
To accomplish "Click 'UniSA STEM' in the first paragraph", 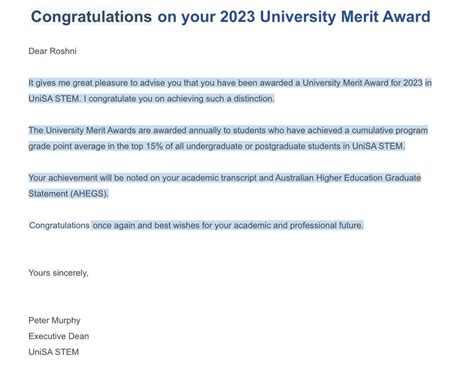I will tap(55, 99).
